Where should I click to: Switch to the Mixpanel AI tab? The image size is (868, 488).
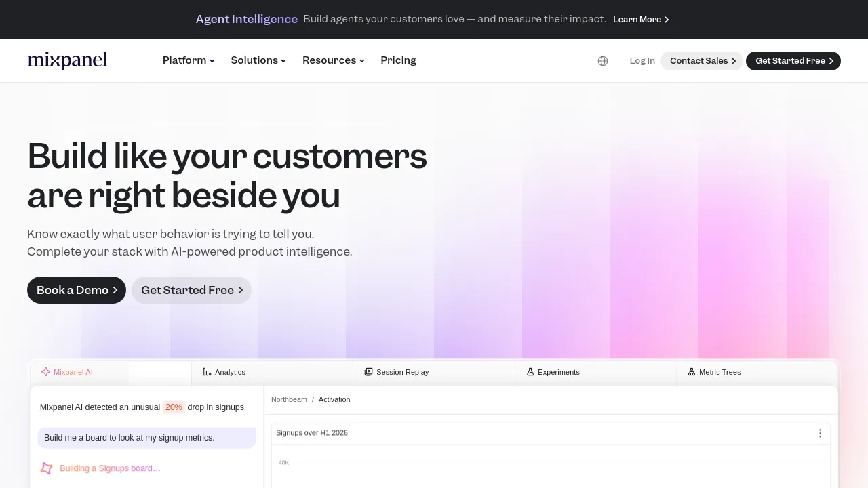coord(111,372)
